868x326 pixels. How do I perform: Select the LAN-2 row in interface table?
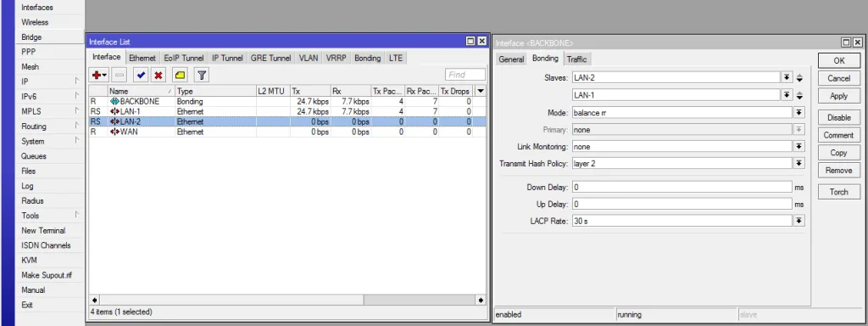[287, 121]
